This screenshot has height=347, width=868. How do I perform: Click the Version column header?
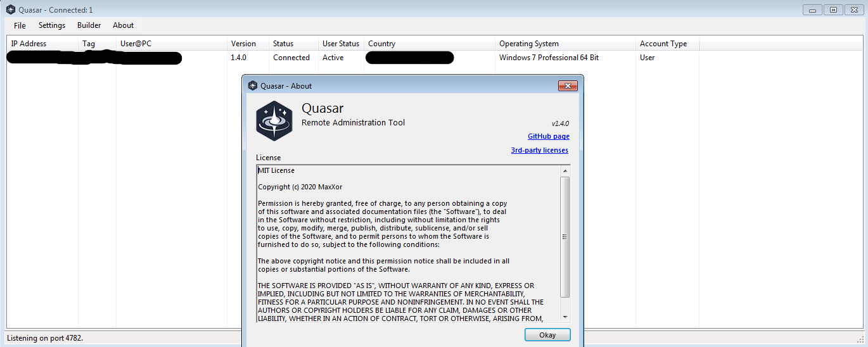(248, 44)
